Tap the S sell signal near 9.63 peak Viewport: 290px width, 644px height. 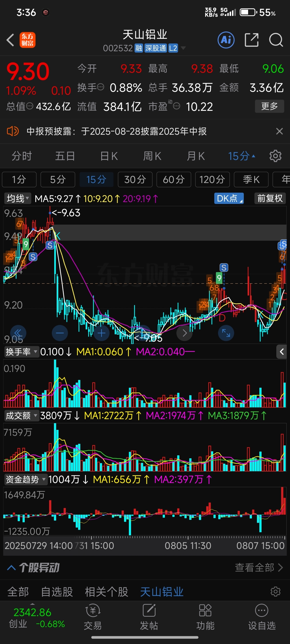click(x=50, y=245)
